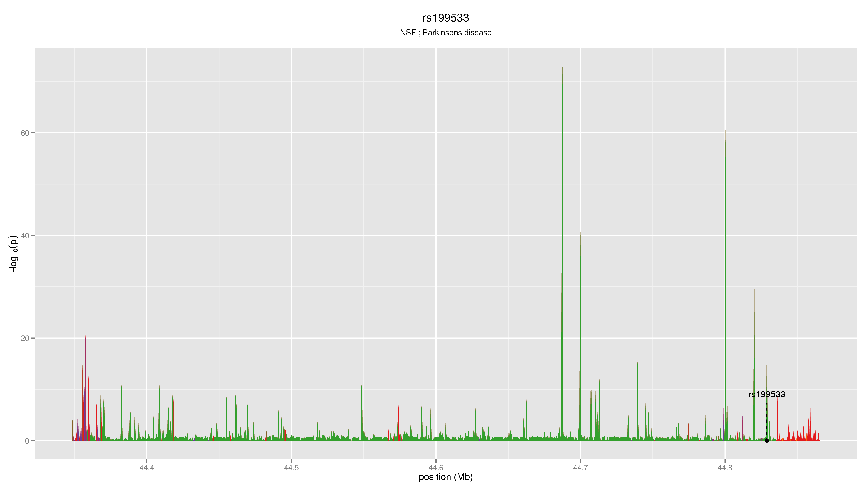Click the black SNP marker dot at baseline
Screen dimensions: 868x488
tap(767, 440)
